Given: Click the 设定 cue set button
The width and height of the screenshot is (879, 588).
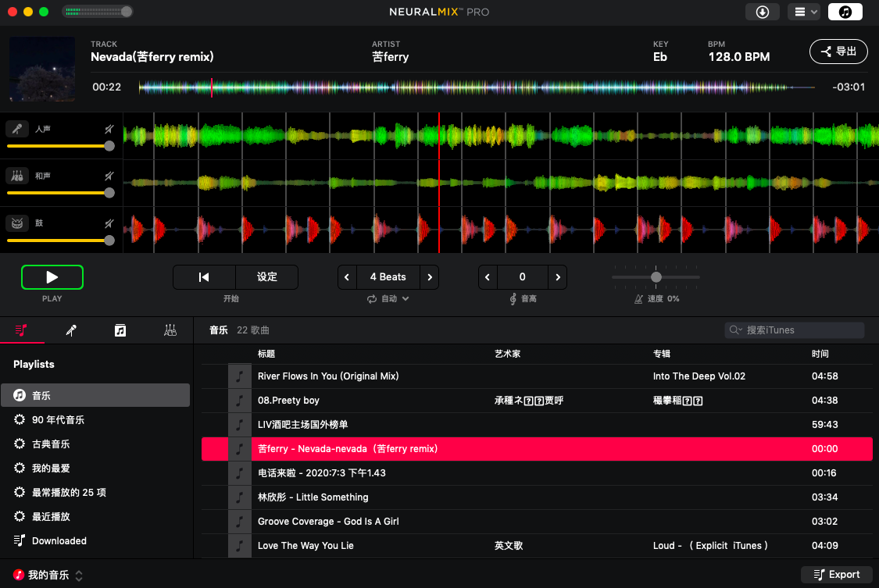Looking at the screenshot, I should [x=267, y=277].
